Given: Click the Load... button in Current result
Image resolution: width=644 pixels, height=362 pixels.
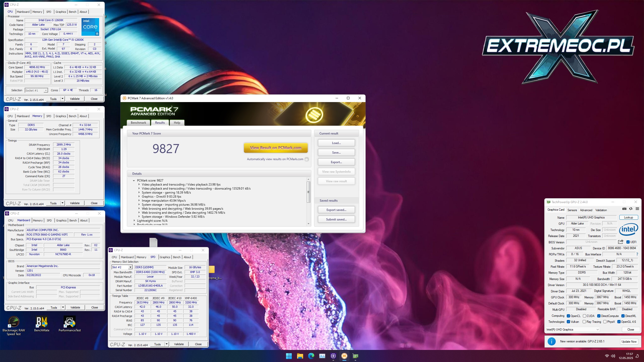Looking at the screenshot, I should (336, 143).
